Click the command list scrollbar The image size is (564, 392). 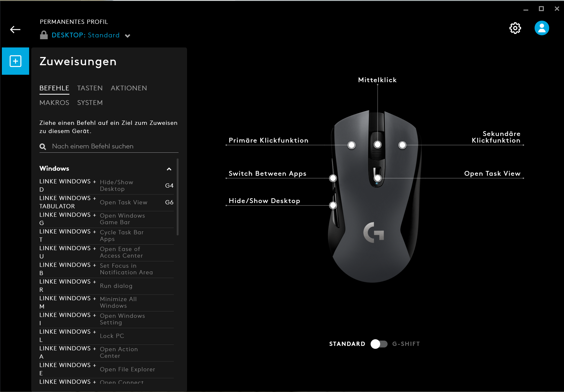point(177,197)
